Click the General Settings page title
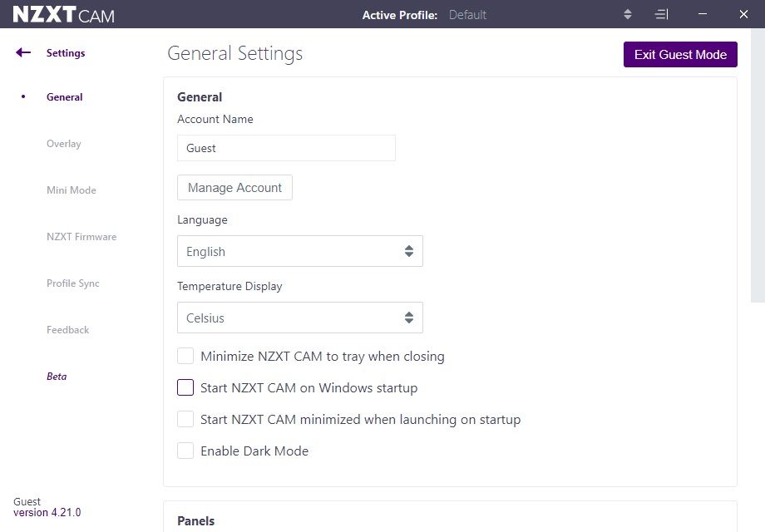The width and height of the screenshot is (765, 532). point(234,54)
